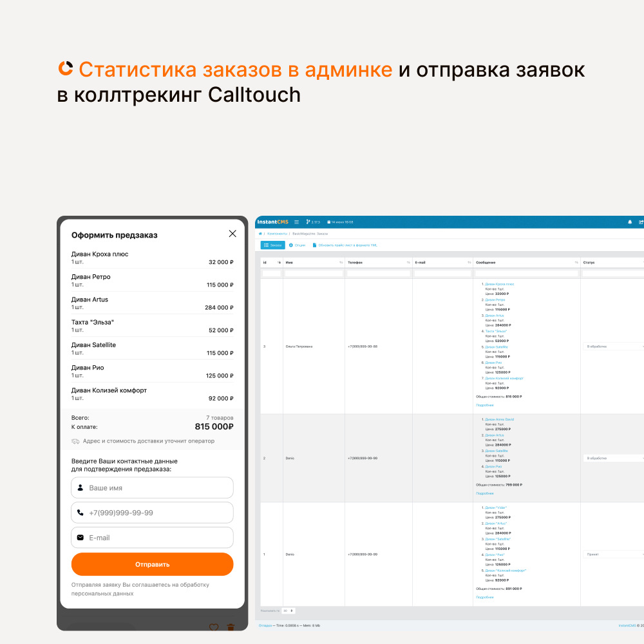The height and width of the screenshot is (644, 644).
Task: Click the id column filter field
Action: [x=272, y=273]
